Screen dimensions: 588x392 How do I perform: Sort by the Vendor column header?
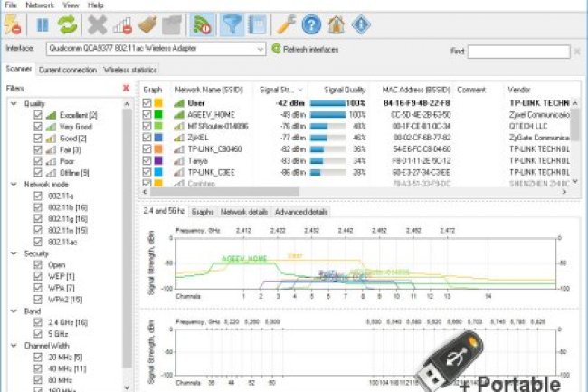pyautogui.click(x=519, y=90)
